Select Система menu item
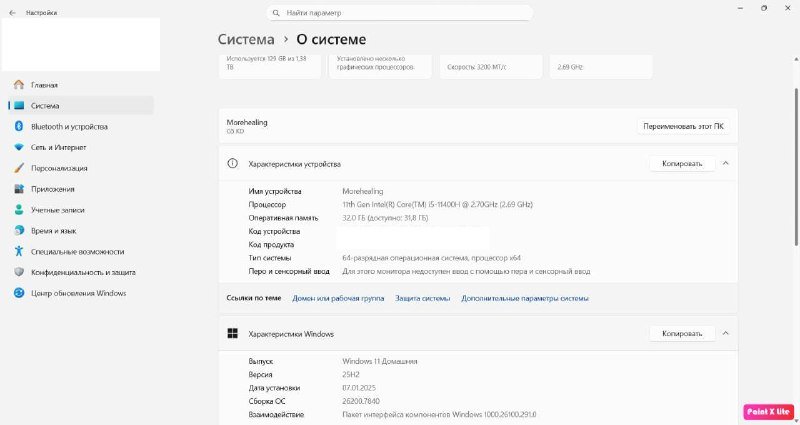The height and width of the screenshot is (425, 800). 81,106
